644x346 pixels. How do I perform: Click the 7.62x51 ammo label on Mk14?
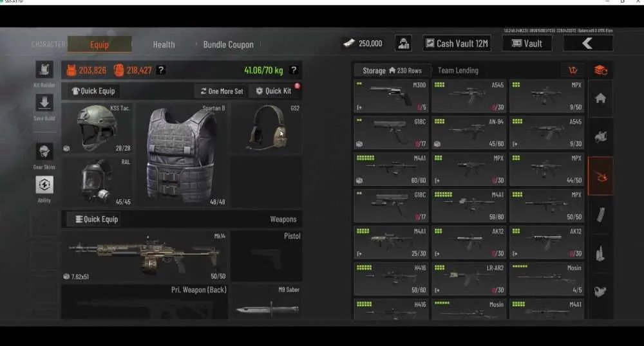[x=80, y=277]
